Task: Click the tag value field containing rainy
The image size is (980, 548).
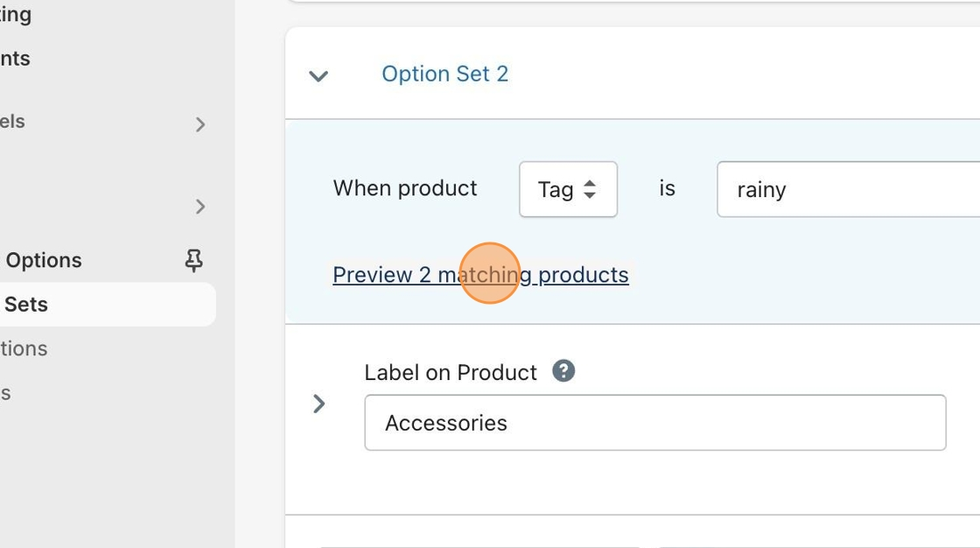Action: [x=847, y=189]
